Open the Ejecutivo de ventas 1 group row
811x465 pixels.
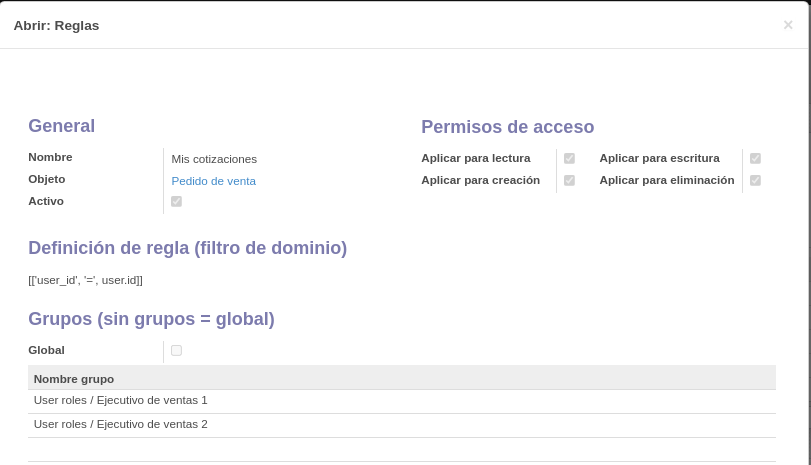[402, 400]
